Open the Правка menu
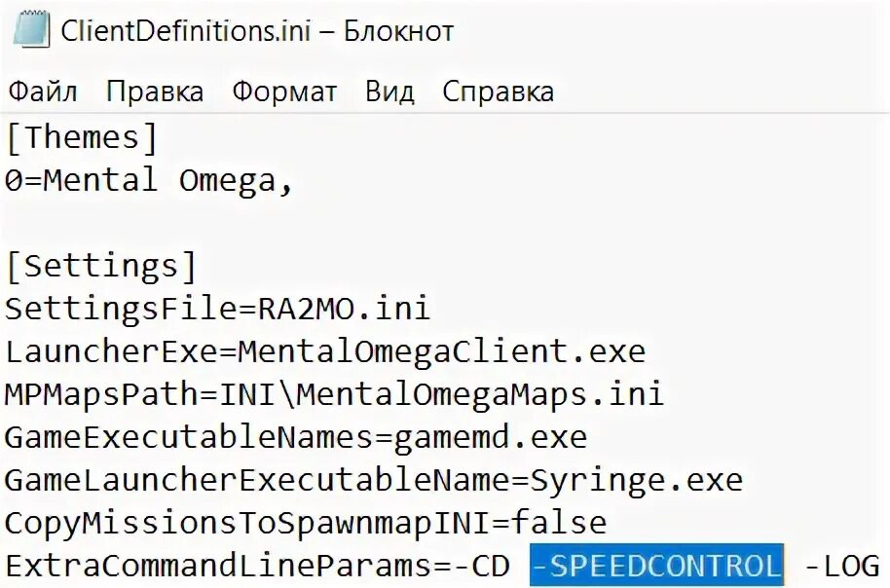 155,92
